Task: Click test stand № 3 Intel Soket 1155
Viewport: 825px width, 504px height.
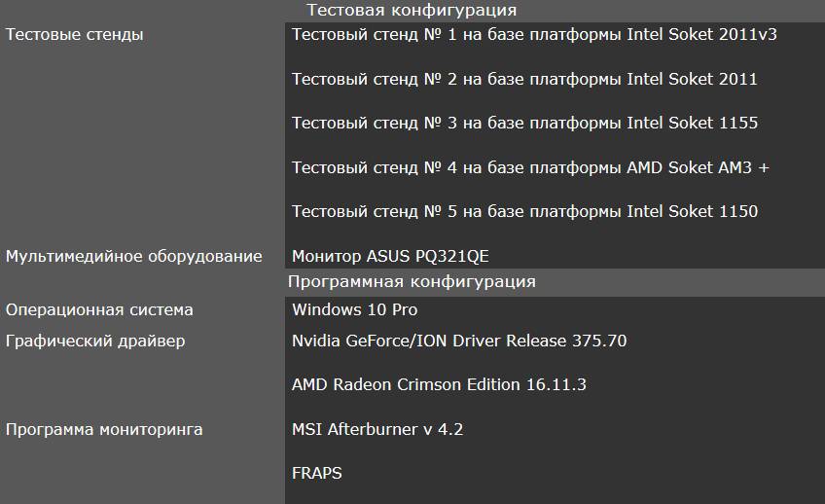Action: pyautogui.click(x=524, y=123)
